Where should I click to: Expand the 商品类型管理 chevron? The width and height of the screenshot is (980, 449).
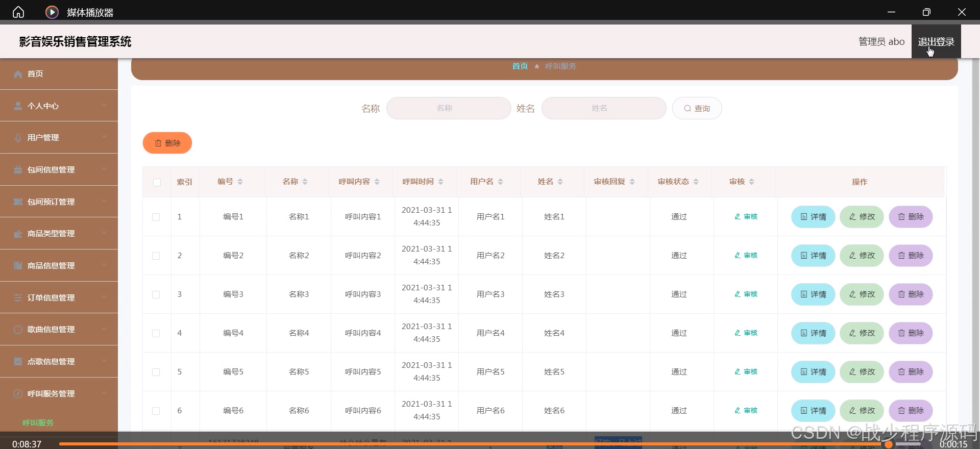104,233
